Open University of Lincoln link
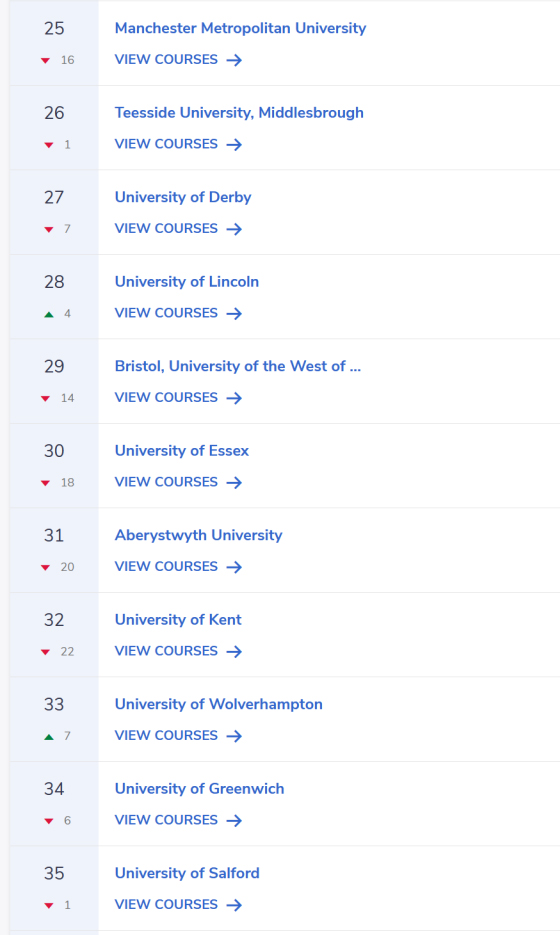The image size is (560, 935). [187, 282]
